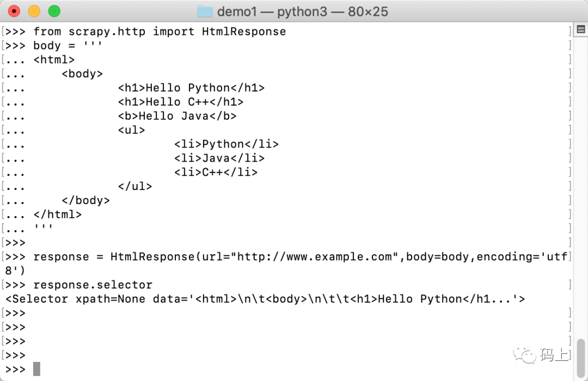
Task: Click the '<b>Hello Java</b>' line
Action: 177,116
